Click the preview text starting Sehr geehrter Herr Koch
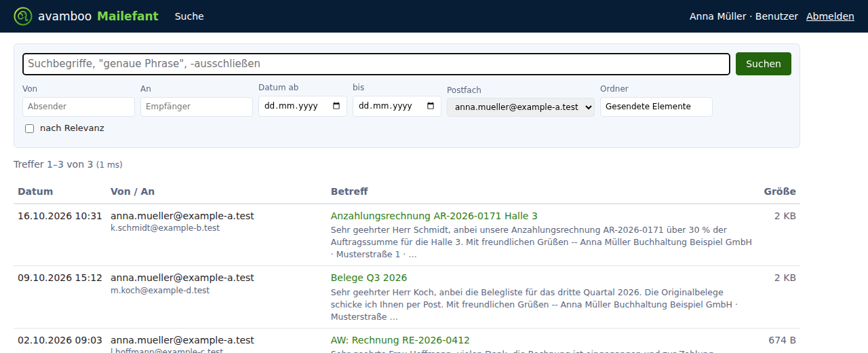 534,304
